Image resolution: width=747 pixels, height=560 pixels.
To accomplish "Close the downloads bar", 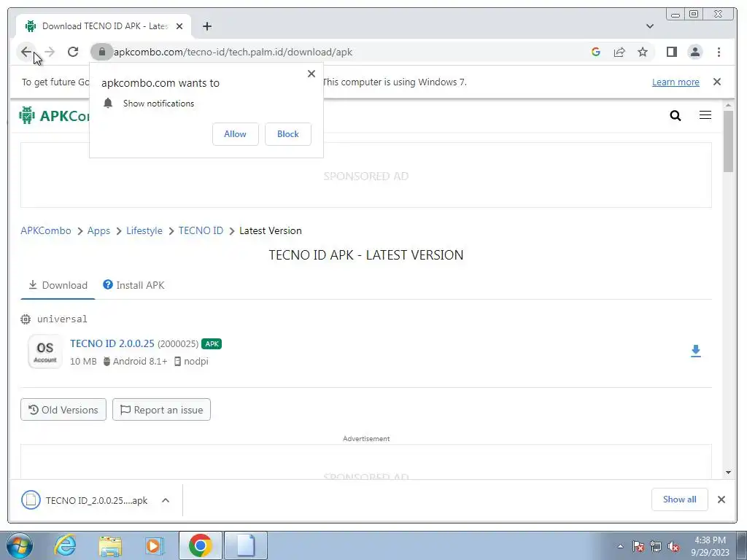I will tap(721, 499).
